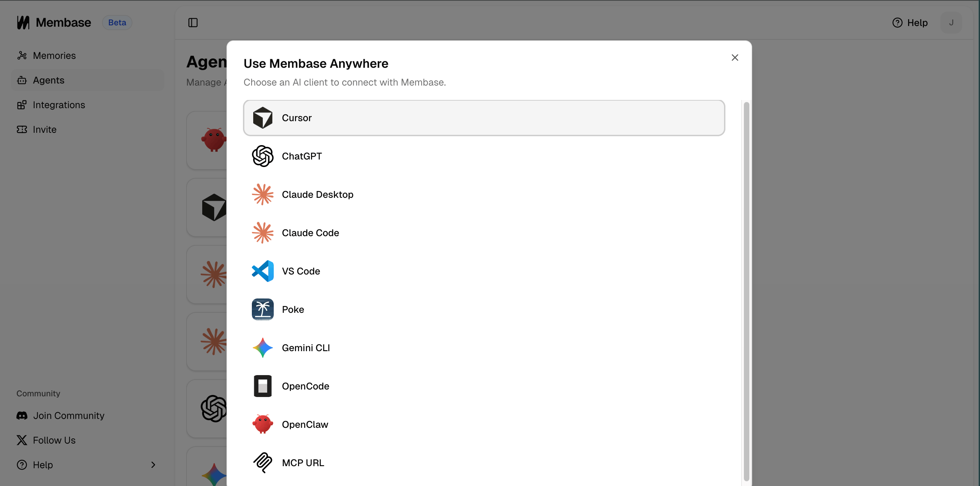Click the Claude Desktop starburst icon
Viewport: 980px width, 486px height.
tap(262, 194)
